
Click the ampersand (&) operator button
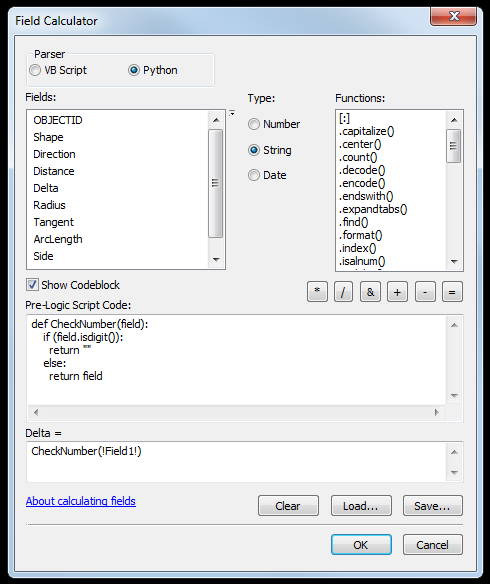coord(370,292)
